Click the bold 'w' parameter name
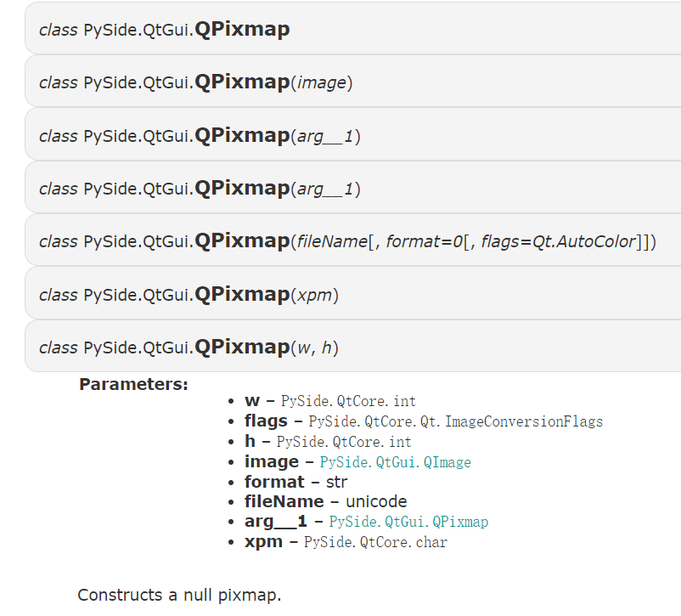Viewport: 681px width, 616px height. click(x=251, y=400)
